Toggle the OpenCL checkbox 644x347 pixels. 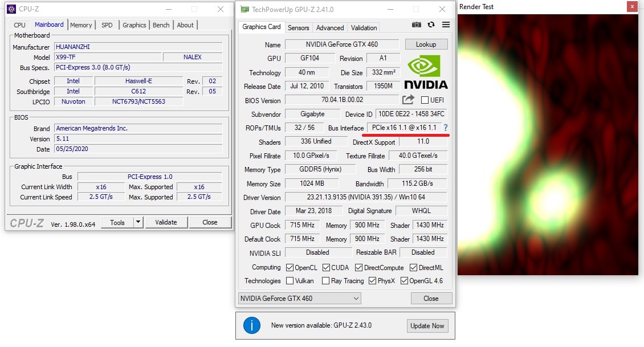(290, 267)
